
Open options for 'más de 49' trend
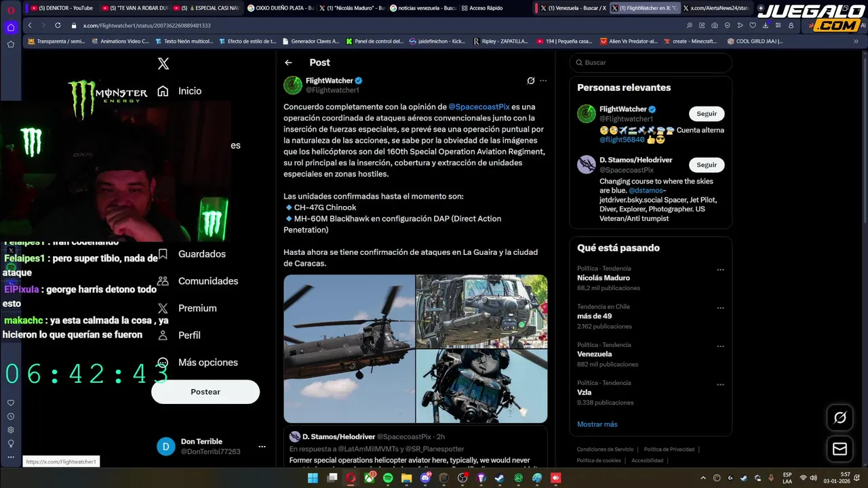tap(720, 308)
